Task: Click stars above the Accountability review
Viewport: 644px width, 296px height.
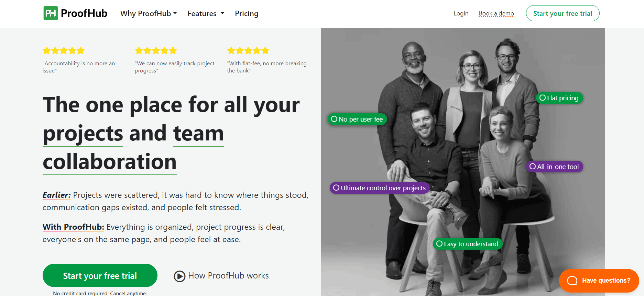Action: point(64,51)
